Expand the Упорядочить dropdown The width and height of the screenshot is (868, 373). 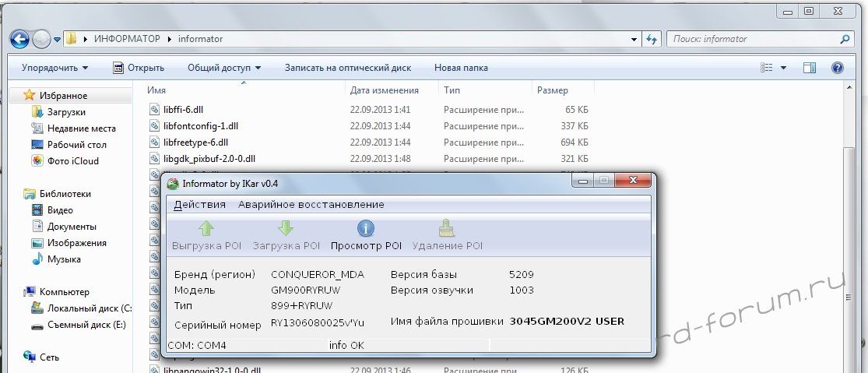(54, 68)
